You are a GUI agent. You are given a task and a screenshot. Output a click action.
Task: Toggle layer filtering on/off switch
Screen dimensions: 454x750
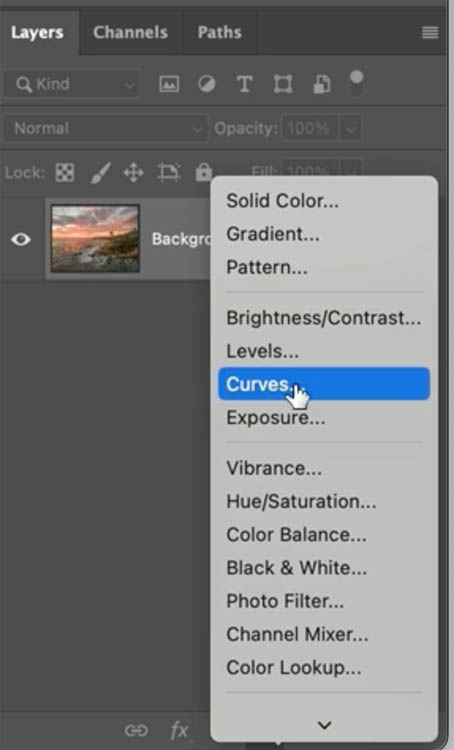tap(357, 83)
